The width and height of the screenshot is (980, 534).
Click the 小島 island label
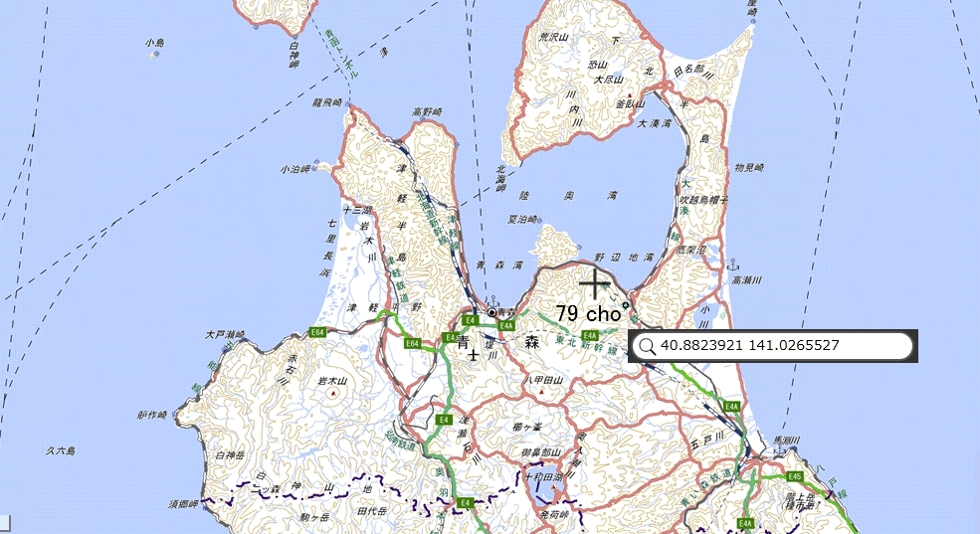[153, 43]
